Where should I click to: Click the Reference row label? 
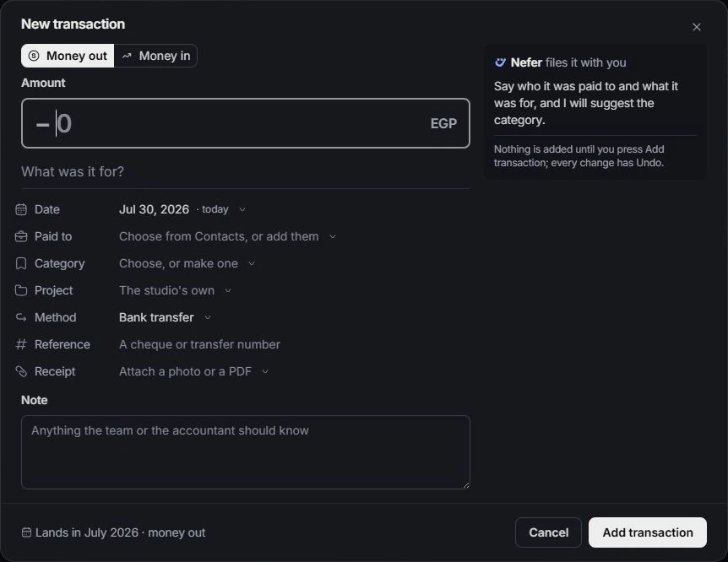62,344
